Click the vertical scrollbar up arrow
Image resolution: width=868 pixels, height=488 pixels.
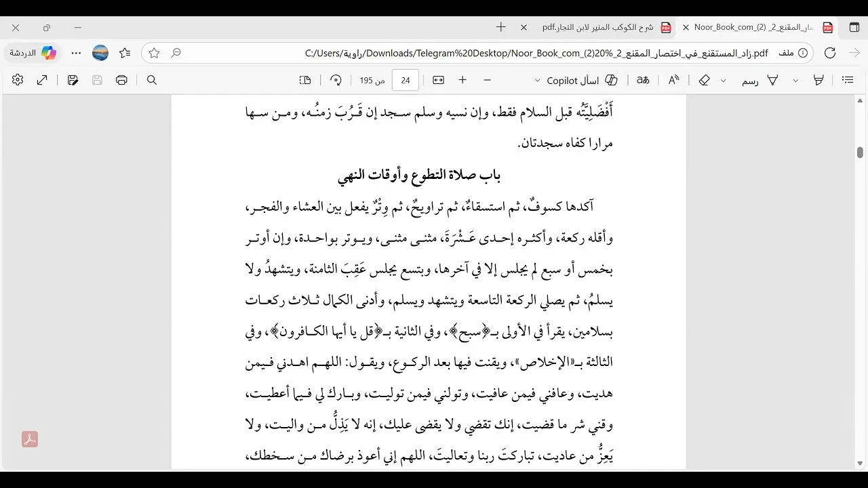860,101
